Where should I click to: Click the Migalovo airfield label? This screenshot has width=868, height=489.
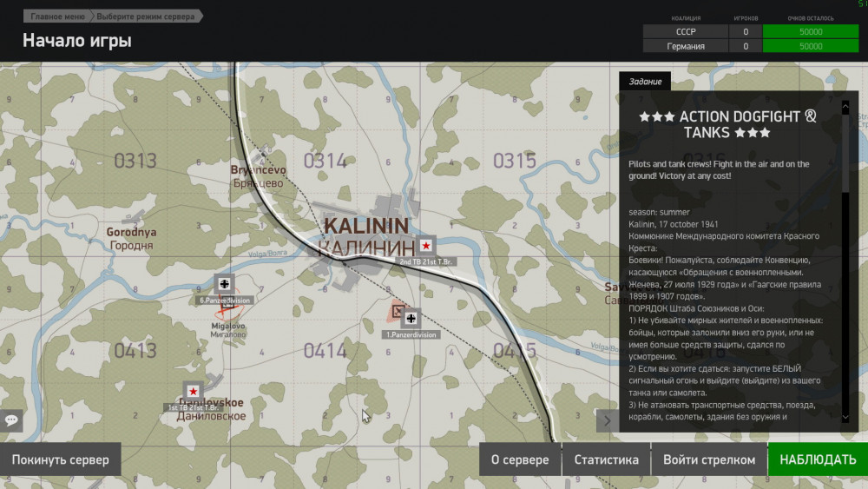[228, 327]
